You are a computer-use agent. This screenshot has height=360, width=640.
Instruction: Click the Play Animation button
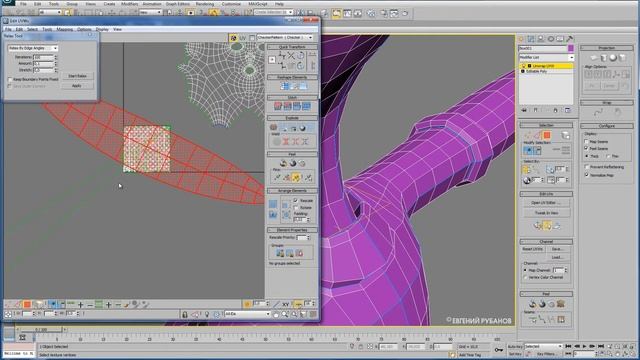click(x=585, y=346)
